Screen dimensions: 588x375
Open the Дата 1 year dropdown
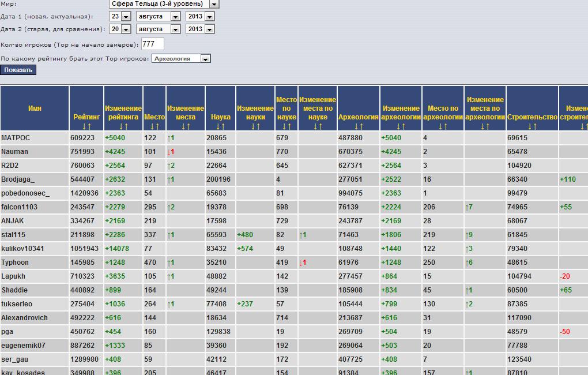point(209,17)
